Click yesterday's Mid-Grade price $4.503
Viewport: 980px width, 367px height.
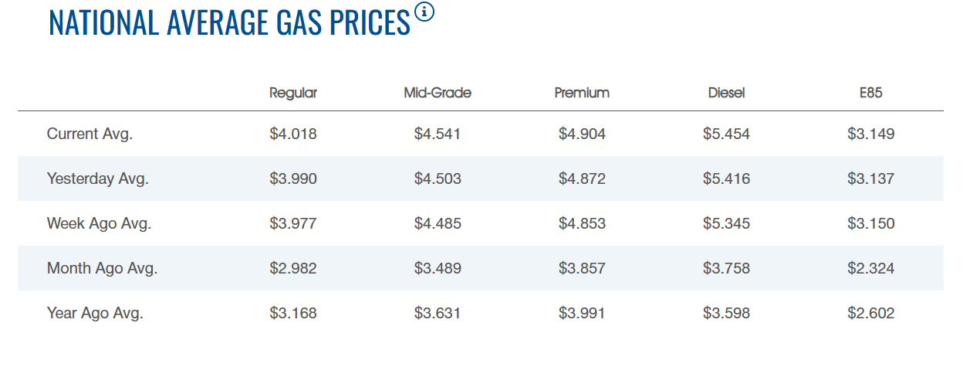[x=438, y=178]
